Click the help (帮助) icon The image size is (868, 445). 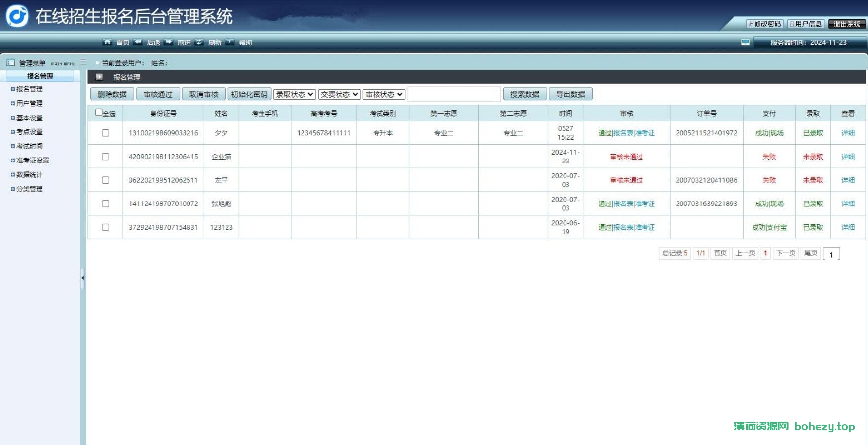point(229,42)
